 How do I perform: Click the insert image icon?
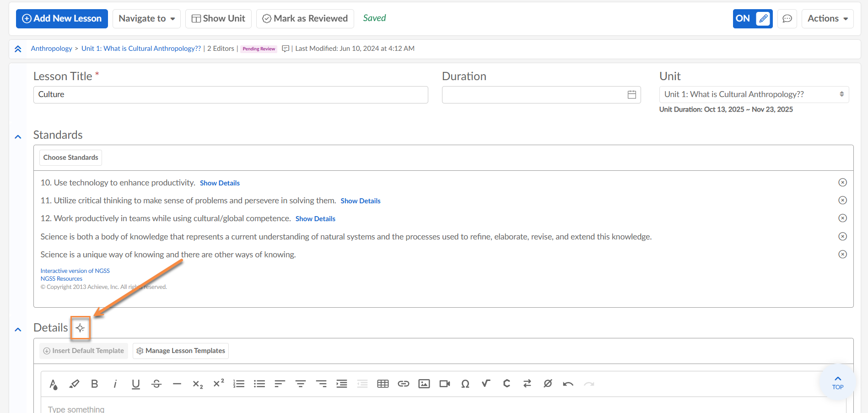(424, 384)
